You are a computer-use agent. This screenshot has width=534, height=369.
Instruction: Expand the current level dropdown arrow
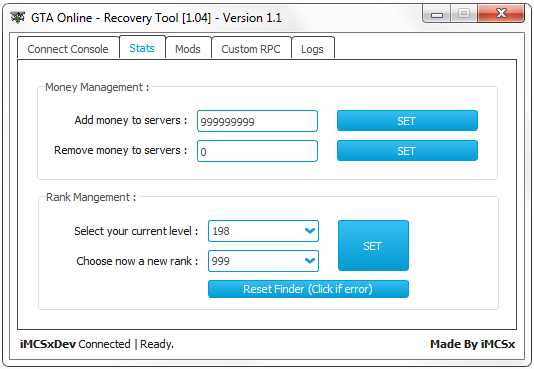point(310,231)
